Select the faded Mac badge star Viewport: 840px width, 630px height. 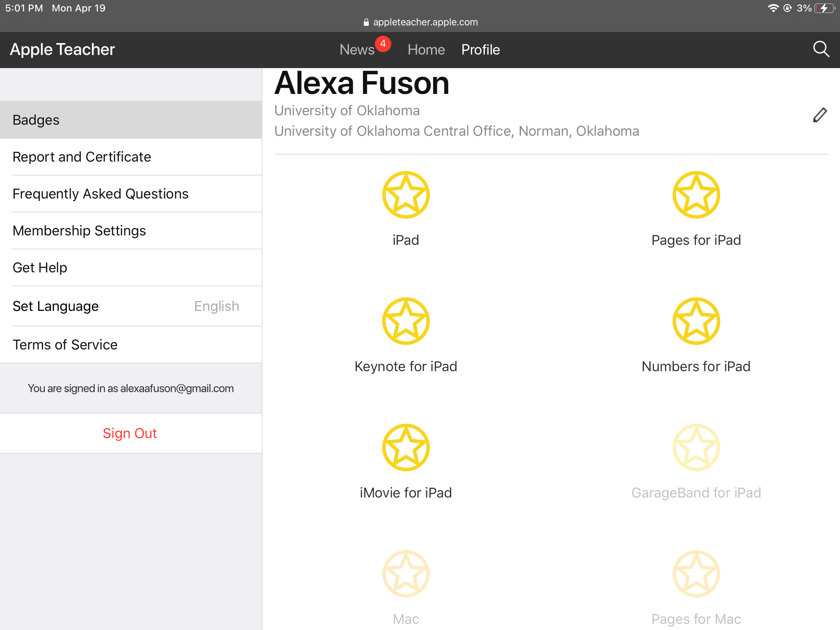(x=406, y=574)
